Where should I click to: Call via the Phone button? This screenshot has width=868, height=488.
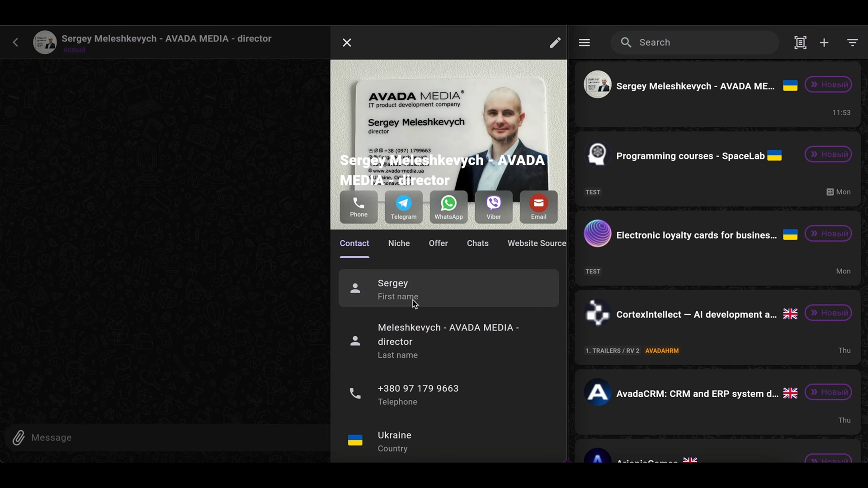point(359,207)
